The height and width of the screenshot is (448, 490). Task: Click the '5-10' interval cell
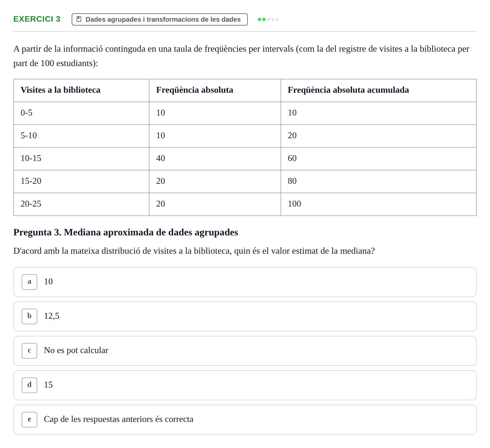click(81, 136)
